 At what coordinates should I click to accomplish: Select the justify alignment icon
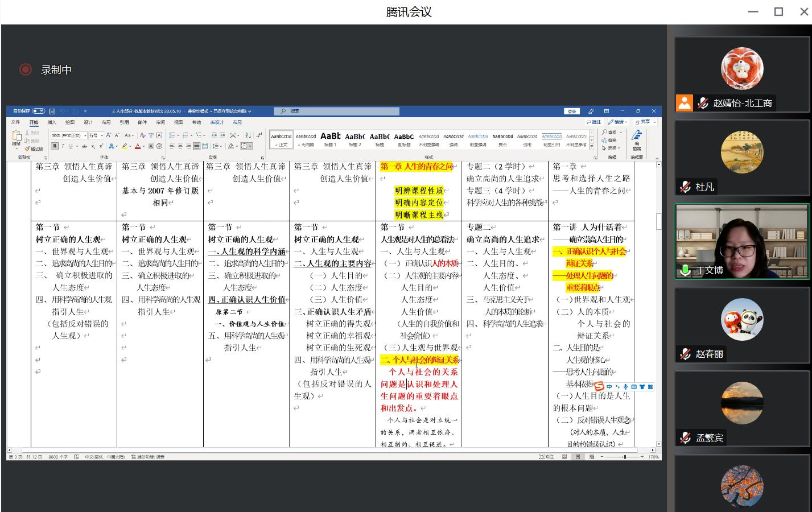196,146
